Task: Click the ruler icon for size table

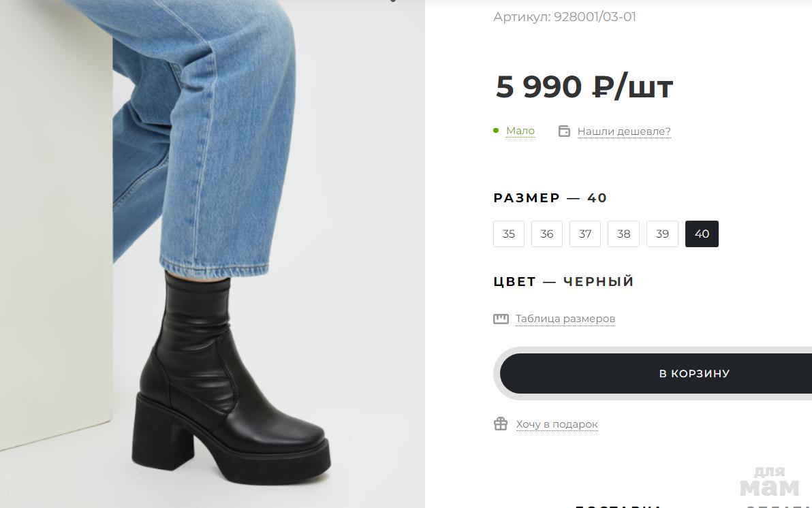Action: pos(501,319)
